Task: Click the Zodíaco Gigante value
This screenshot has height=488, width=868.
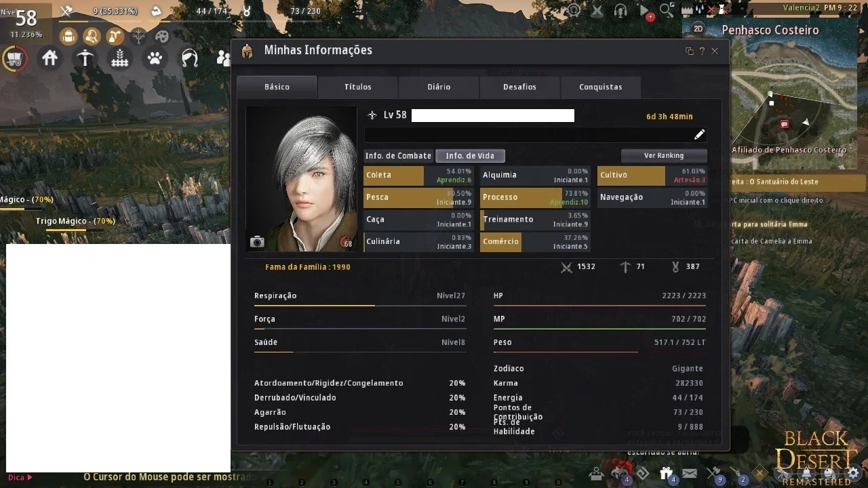Action: coord(688,369)
